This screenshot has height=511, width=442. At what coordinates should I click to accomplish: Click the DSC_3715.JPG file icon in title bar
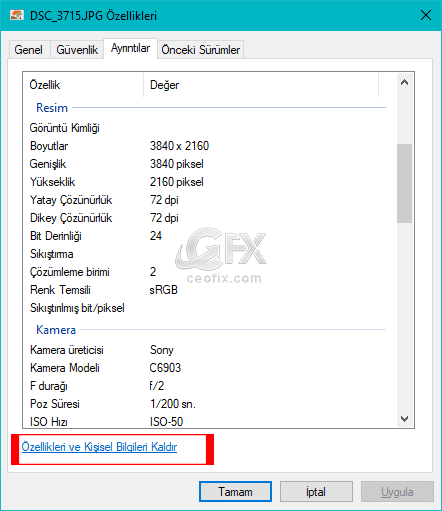pos(17,15)
